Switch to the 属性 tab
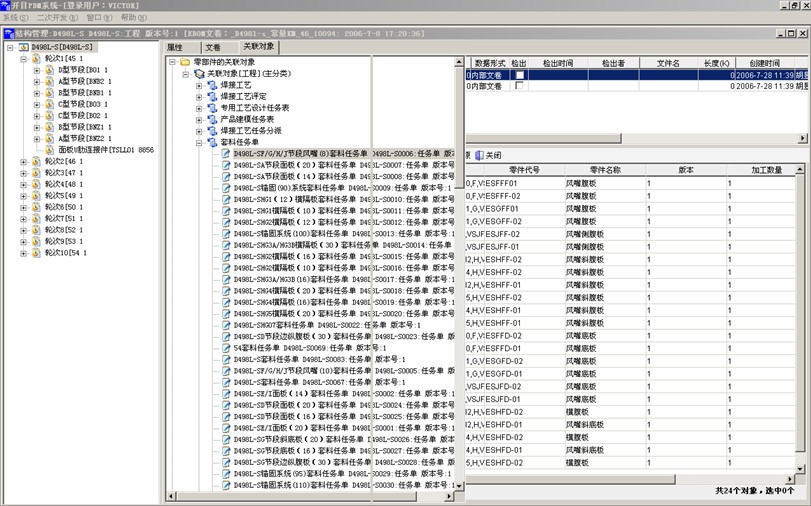The height and width of the screenshot is (506, 811). (x=176, y=47)
